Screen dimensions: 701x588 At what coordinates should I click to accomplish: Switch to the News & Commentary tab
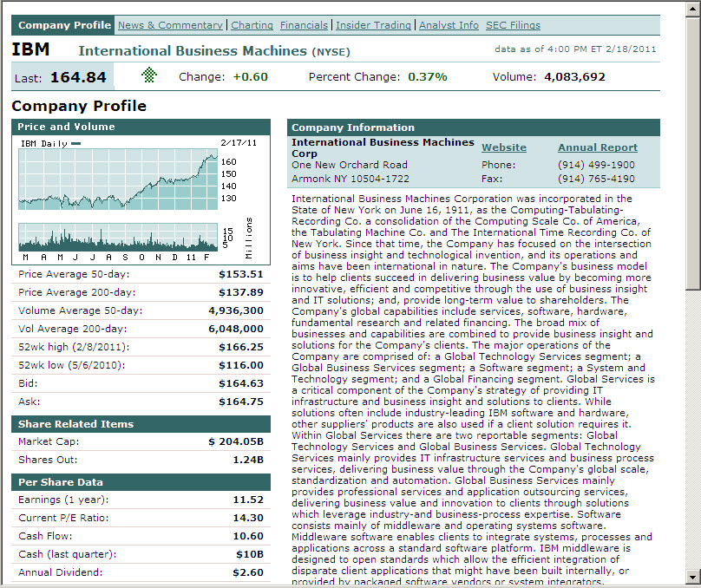click(x=171, y=25)
